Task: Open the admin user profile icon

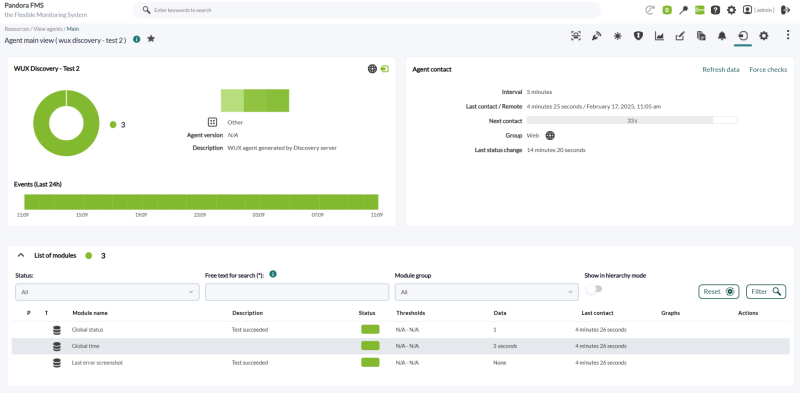Action: (x=747, y=10)
